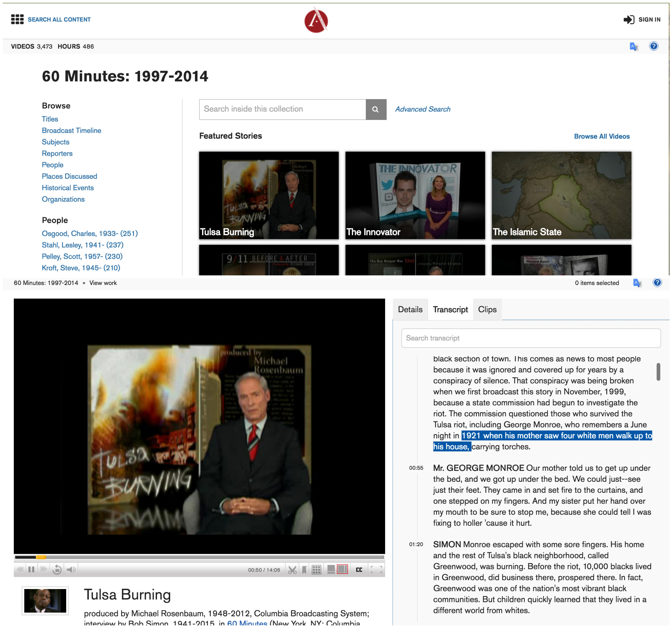This screenshot has height=631, width=672.
Task: Seek on the video progress bar
Action: pos(199,557)
